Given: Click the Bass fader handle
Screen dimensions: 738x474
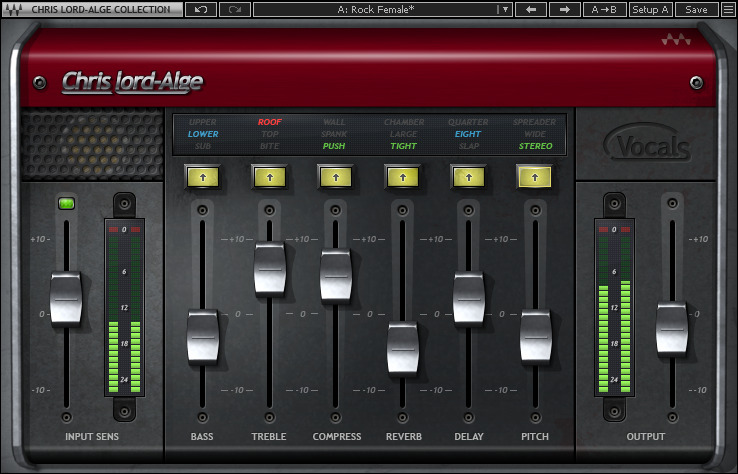Looking at the screenshot, I should point(203,337).
